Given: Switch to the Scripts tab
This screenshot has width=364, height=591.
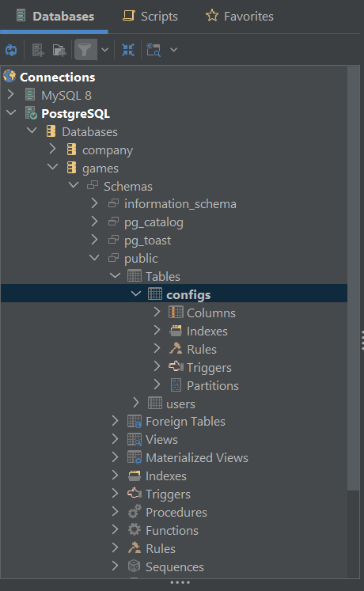Looking at the screenshot, I should click(x=150, y=16).
